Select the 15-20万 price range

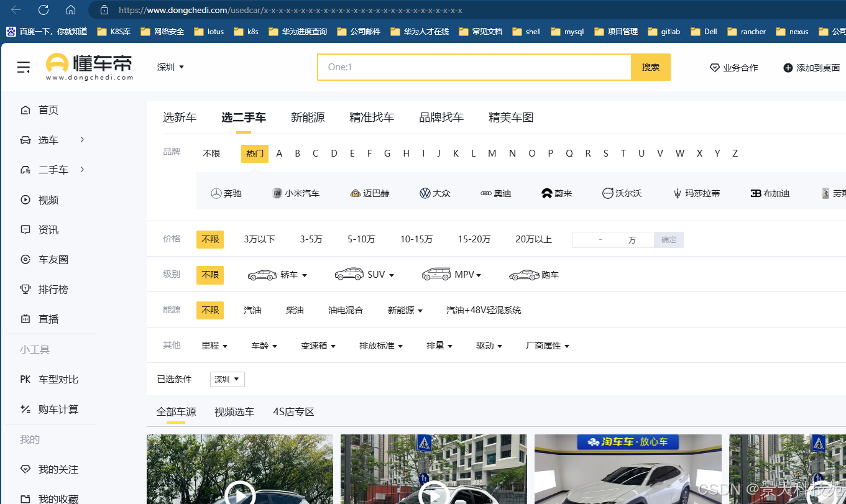pyautogui.click(x=474, y=239)
